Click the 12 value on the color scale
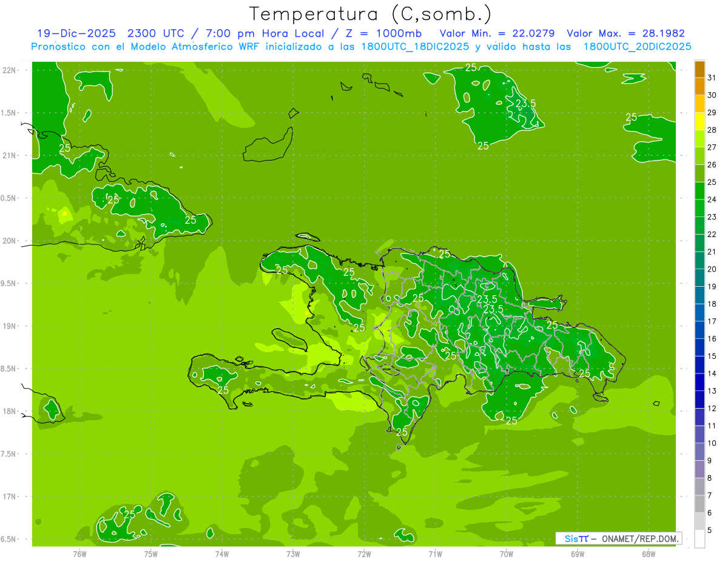 tap(712, 409)
